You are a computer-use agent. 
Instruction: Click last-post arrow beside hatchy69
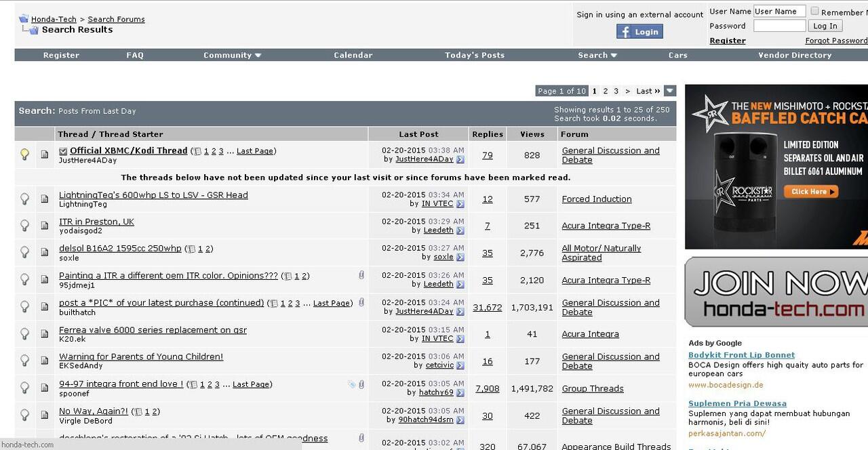click(460, 393)
